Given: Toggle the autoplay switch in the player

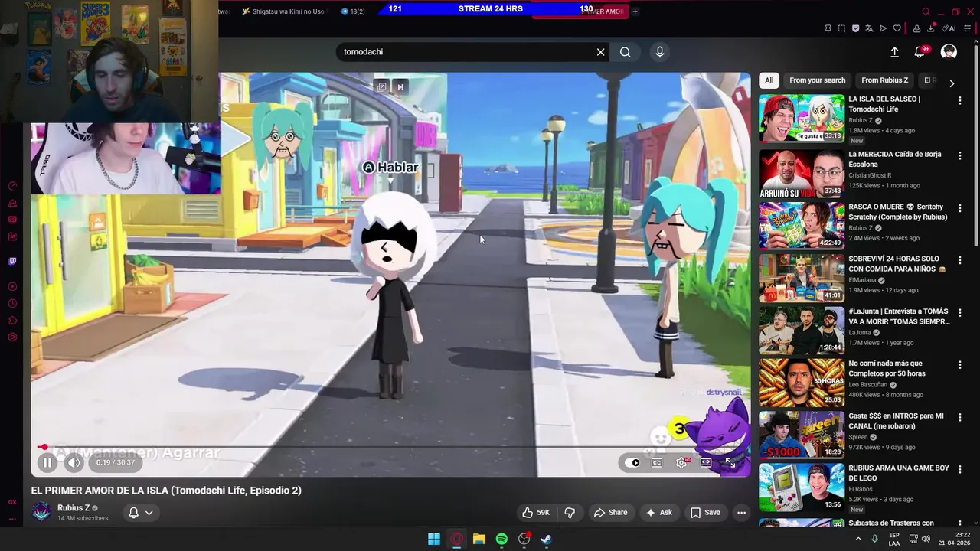Looking at the screenshot, I should point(632,462).
